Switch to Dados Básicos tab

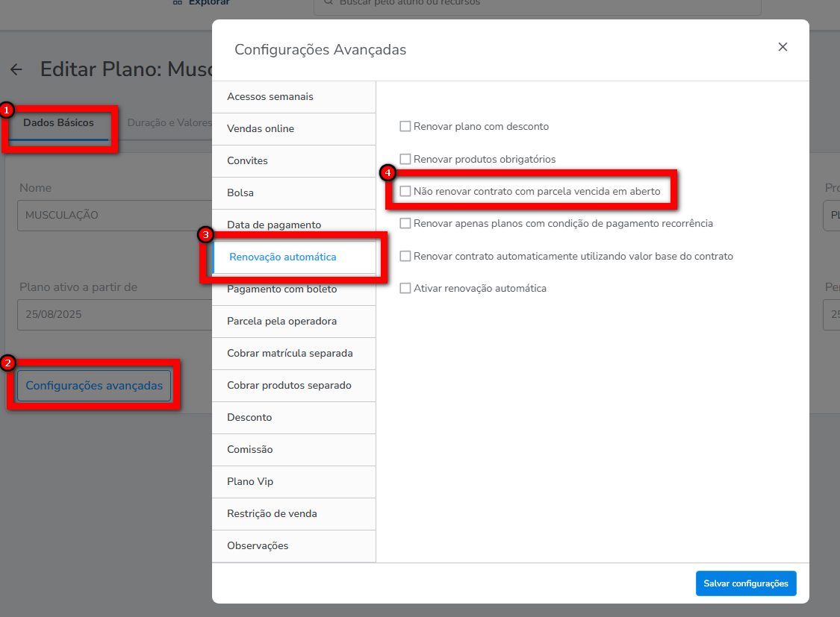click(x=58, y=123)
